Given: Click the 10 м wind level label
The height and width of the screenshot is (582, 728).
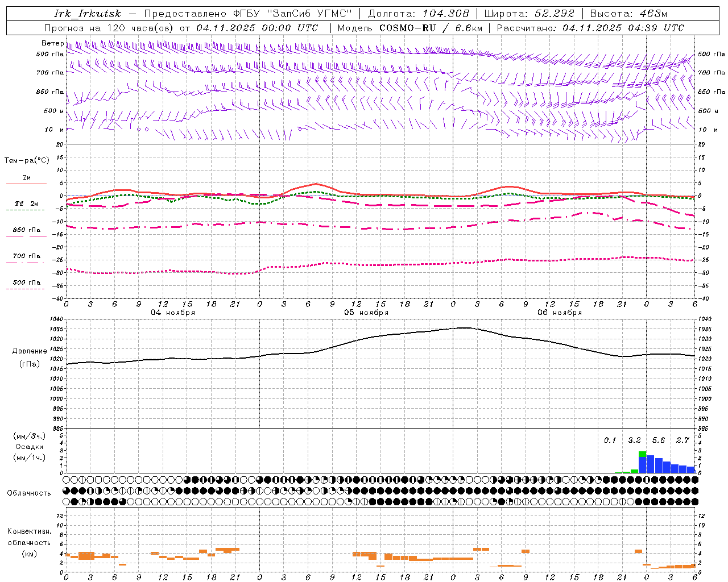Looking at the screenshot, I should coord(55,130).
